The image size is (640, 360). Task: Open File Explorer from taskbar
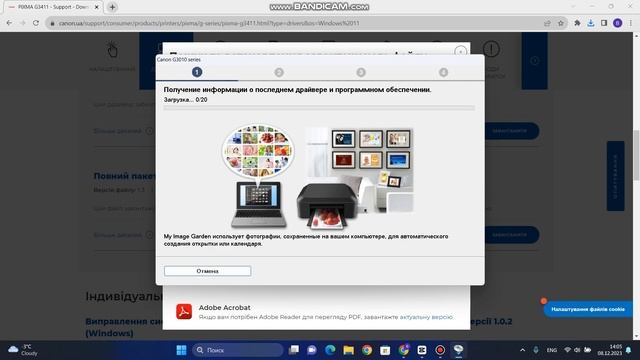(x=349, y=350)
